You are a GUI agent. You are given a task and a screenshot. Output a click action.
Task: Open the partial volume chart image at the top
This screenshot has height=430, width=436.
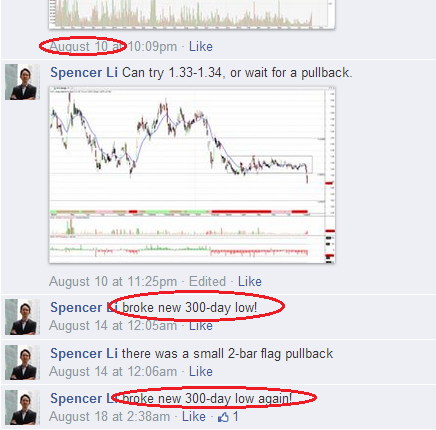[192, 14]
